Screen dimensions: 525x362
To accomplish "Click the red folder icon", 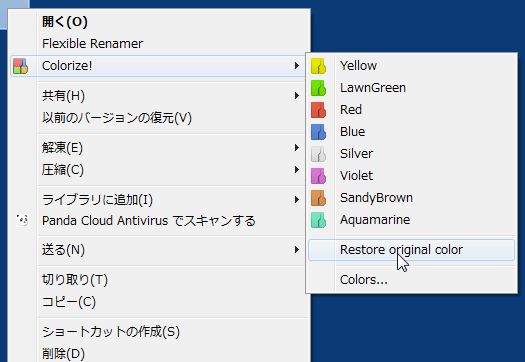I will [x=318, y=110].
